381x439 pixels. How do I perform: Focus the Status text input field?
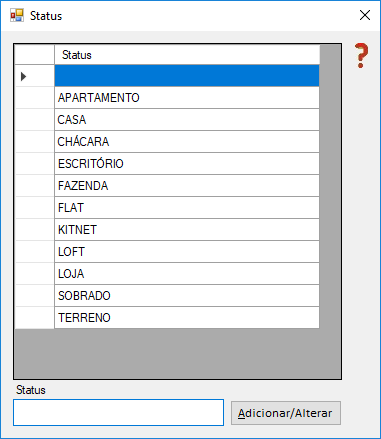coord(118,412)
